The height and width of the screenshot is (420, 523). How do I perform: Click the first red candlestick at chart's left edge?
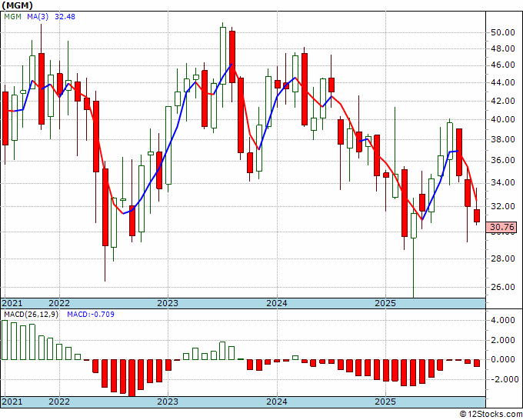pyautogui.click(x=5, y=118)
